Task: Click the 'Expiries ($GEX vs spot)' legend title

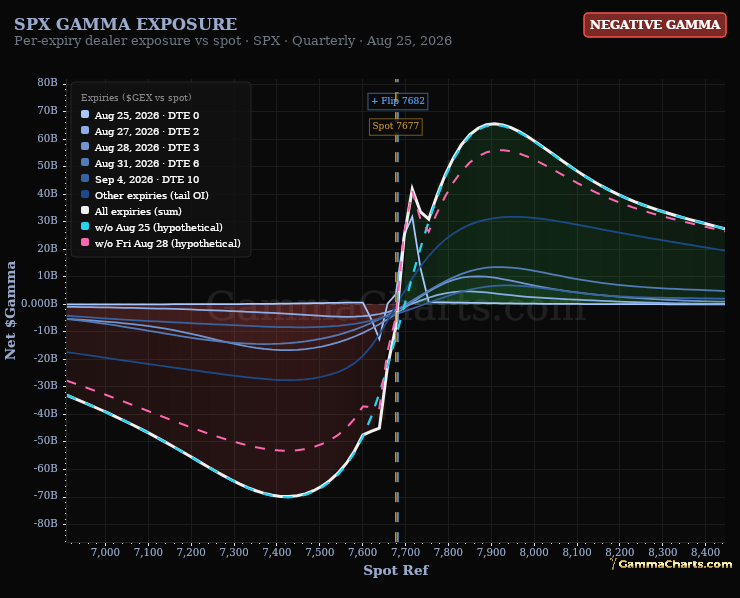Action: (136, 98)
